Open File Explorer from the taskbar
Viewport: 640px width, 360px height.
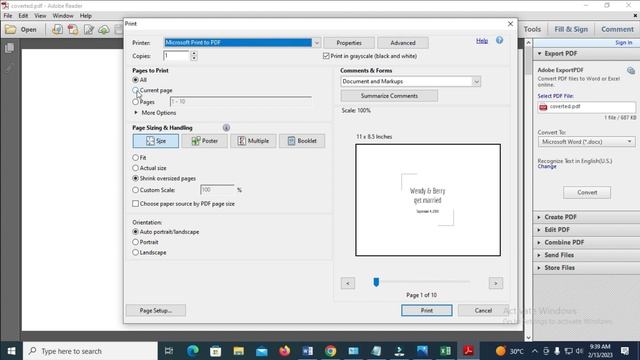(x=239, y=351)
